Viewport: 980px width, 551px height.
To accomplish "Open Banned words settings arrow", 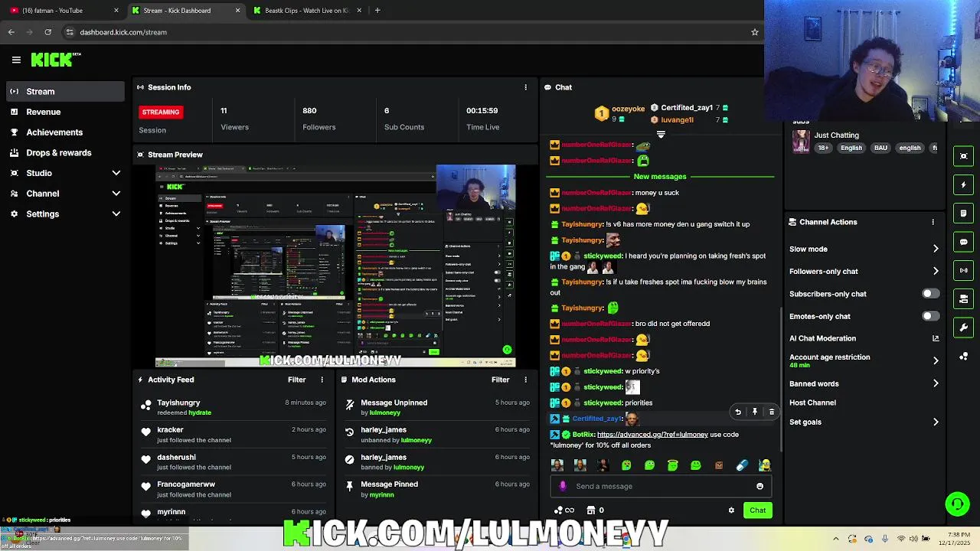I will tap(936, 383).
